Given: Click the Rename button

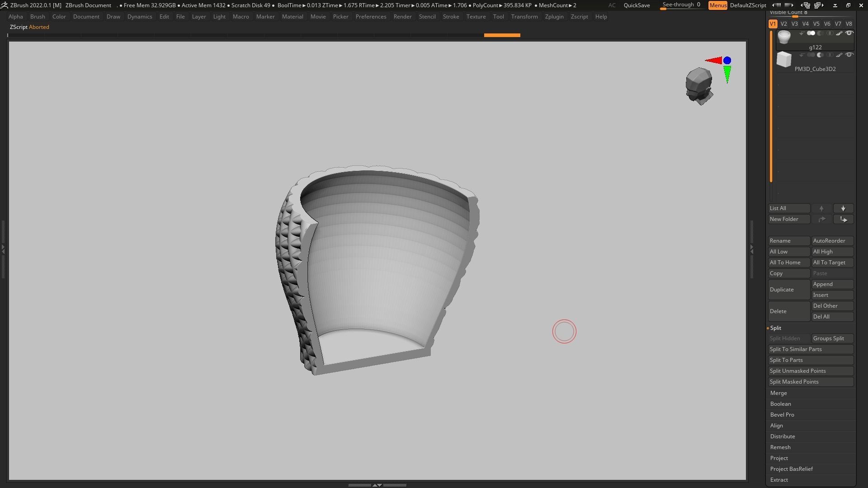Looking at the screenshot, I should 789,241.
